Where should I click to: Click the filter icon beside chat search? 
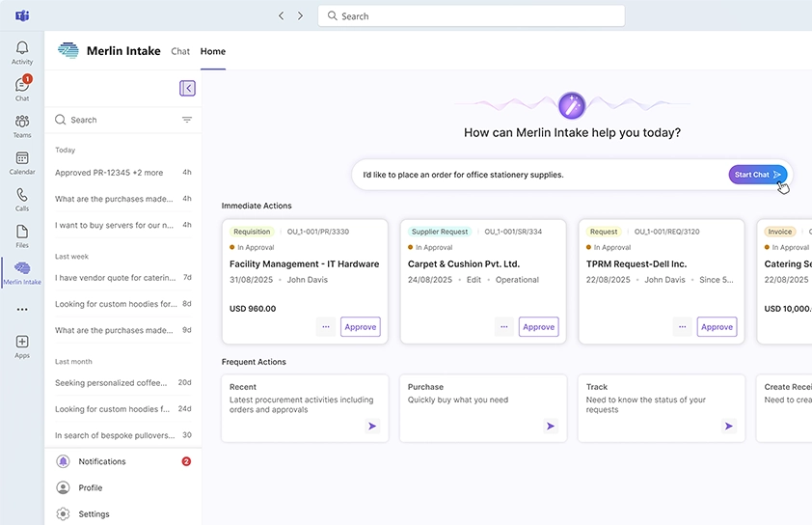(187, 120)
